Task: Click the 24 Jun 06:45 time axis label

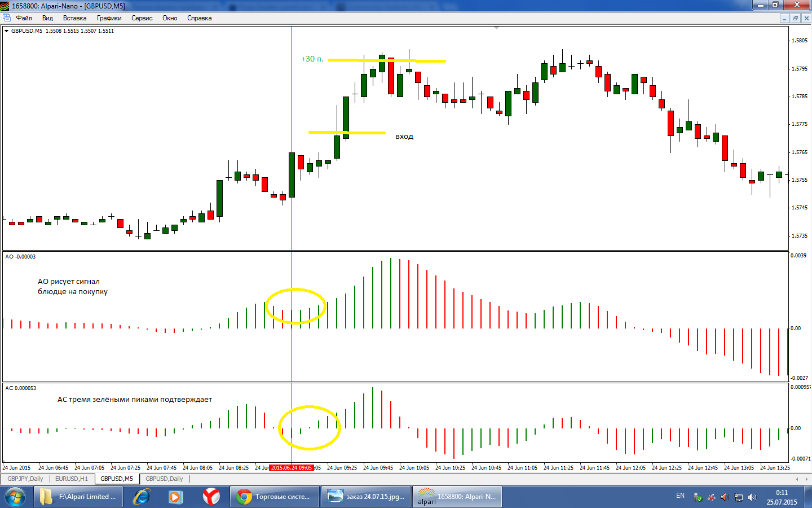Action: 53,468
